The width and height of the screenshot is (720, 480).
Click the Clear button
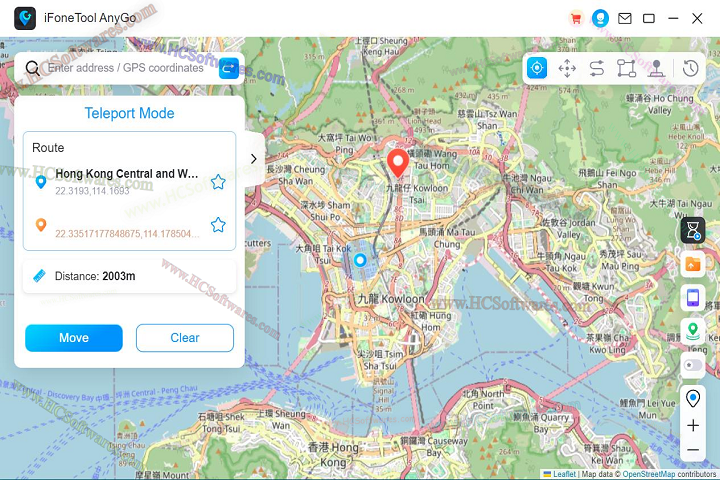click(185, 338)
